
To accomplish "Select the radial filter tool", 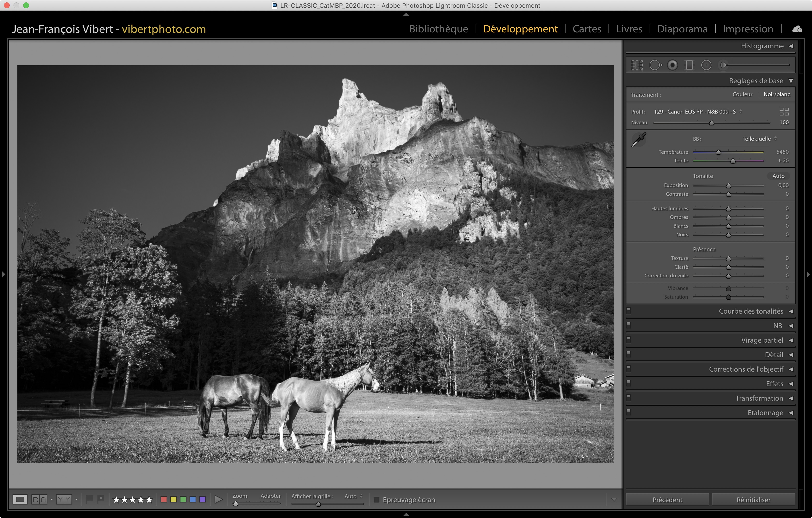I will pyautogui.click(x=706, y=65).
